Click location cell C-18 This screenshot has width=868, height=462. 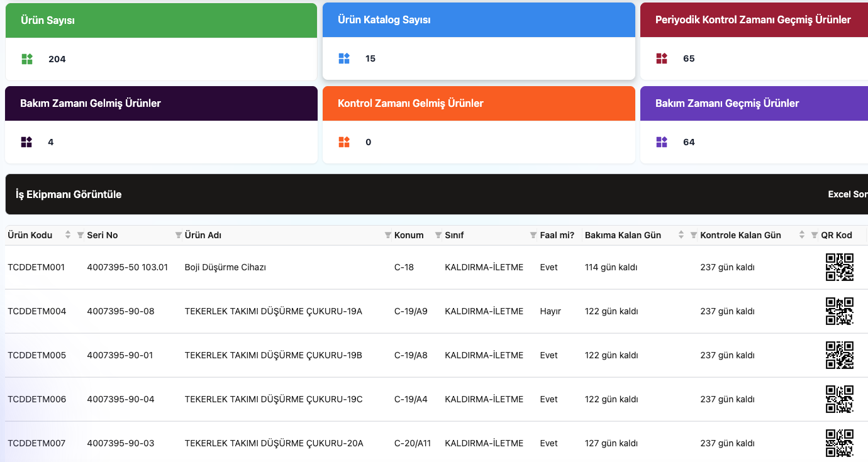404,267
